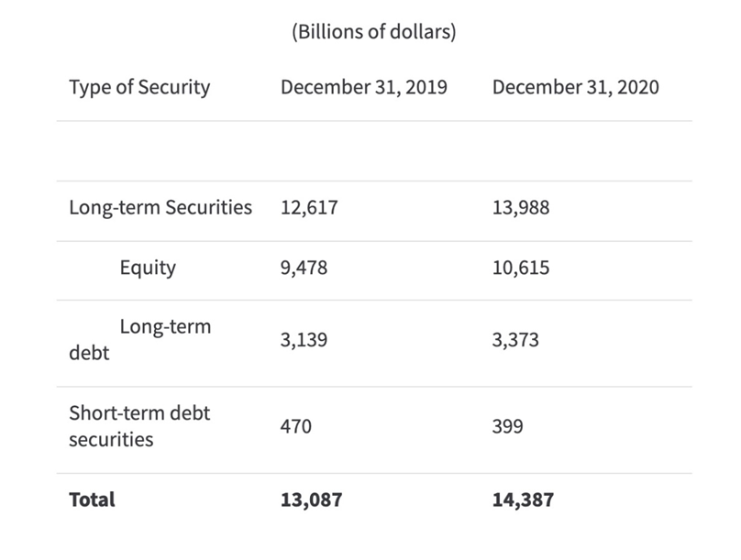The height and width of the screenshot is (560, 741).
Task: Select the "Type of Security" column header
Action: click(x=139, y=88)
